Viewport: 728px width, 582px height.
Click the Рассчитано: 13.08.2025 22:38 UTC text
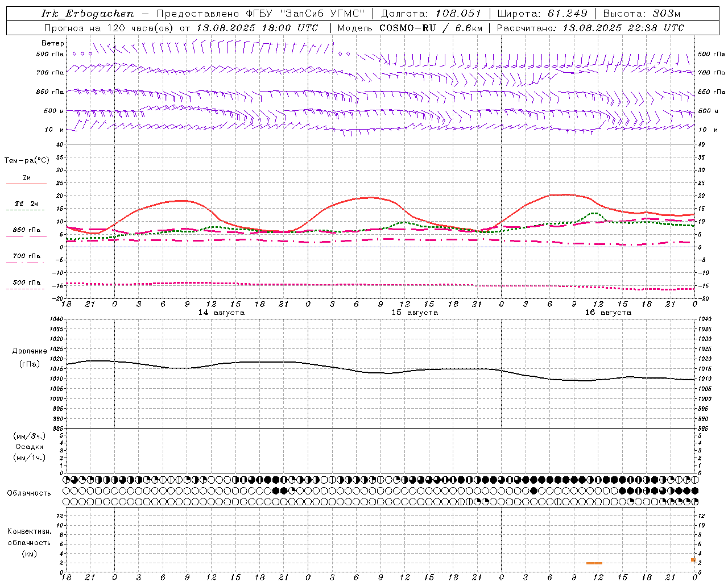[590, 28]
